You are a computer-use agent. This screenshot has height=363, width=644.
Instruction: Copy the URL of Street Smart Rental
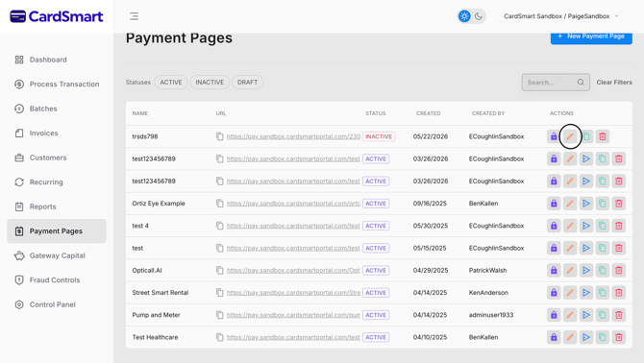[x=220, y=293]
